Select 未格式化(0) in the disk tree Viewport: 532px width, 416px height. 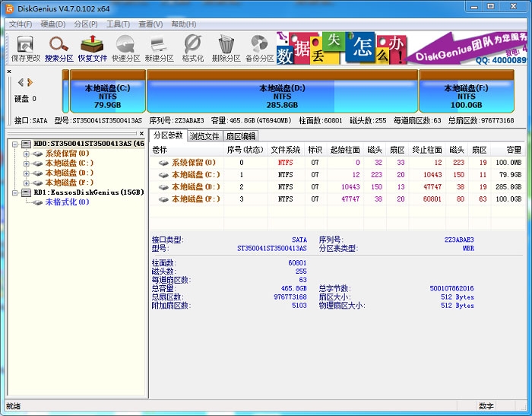pyautogui.click(x=66, y=202)
